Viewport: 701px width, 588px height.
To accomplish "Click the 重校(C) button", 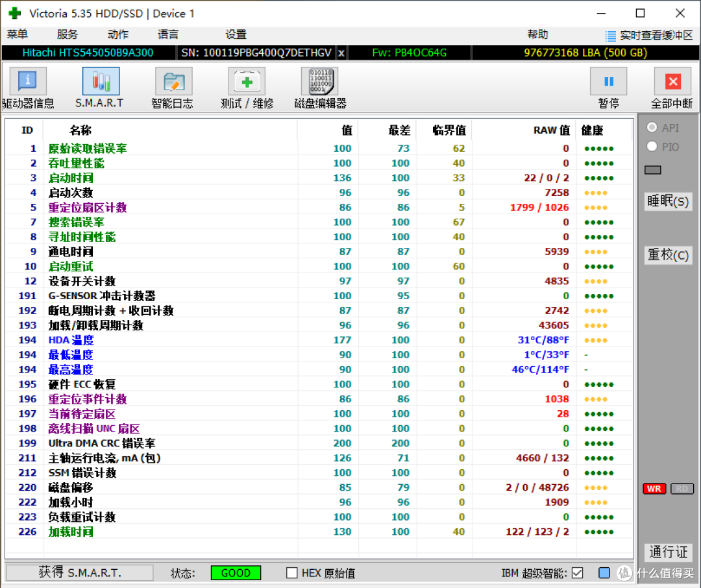I will point(668,255).
